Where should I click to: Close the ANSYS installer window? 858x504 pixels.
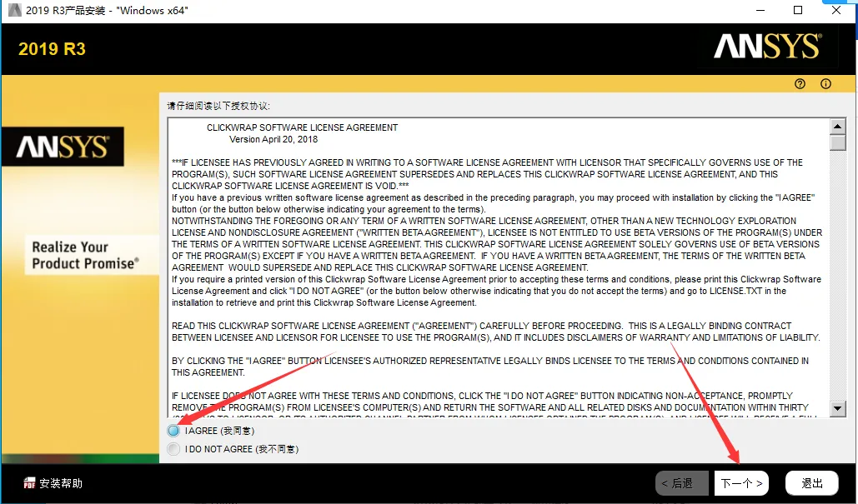tap(836, 10)
